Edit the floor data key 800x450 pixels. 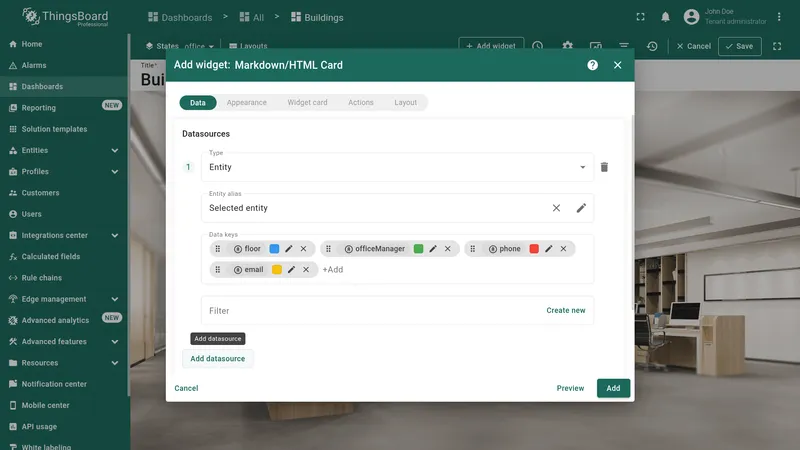tap(289, 248)
